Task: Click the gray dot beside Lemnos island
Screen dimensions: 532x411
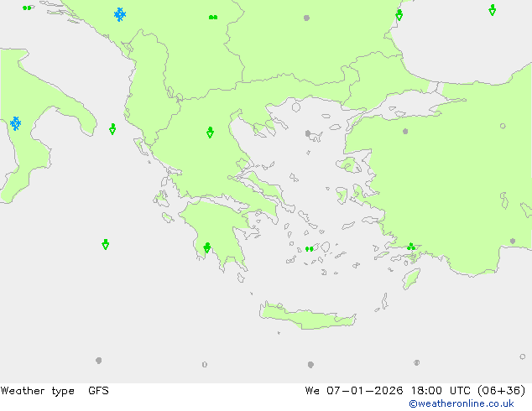Action: point(308,133)
